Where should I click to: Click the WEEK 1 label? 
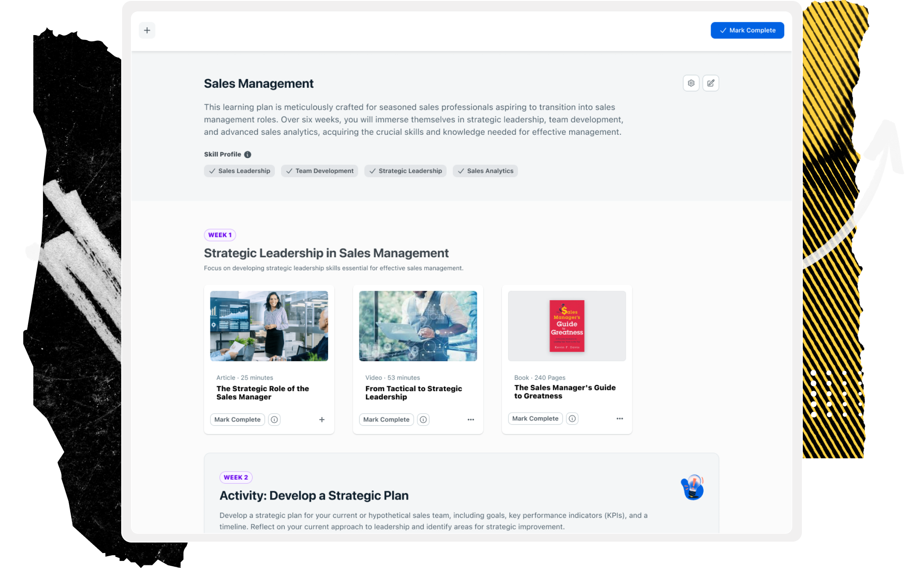pos(220,235)
